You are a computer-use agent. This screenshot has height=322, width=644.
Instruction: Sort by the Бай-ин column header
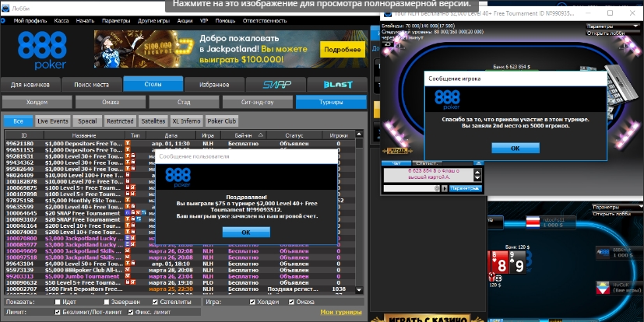(244, 135)
